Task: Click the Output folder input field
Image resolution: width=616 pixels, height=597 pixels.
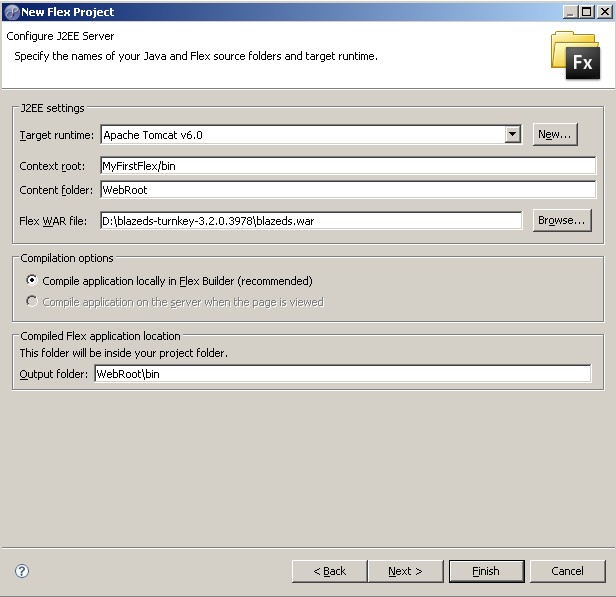Action: (x=343, y=374)
